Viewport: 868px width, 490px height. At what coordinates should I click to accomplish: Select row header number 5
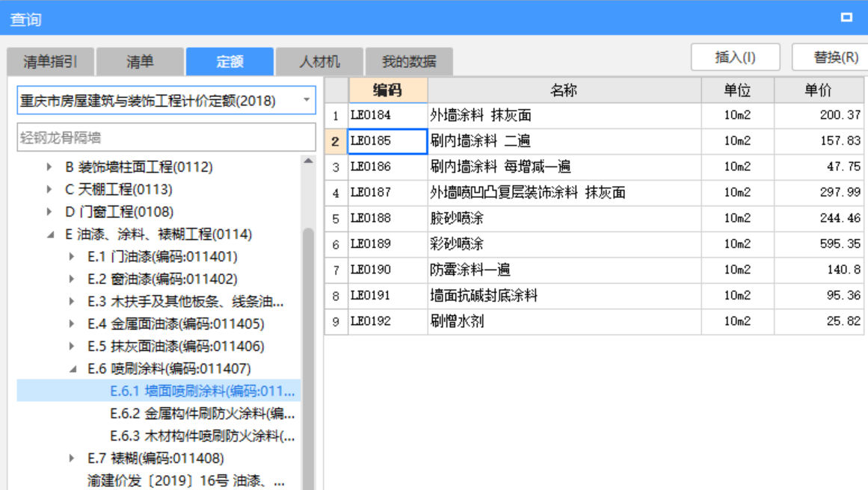click(x=336, y=218)
